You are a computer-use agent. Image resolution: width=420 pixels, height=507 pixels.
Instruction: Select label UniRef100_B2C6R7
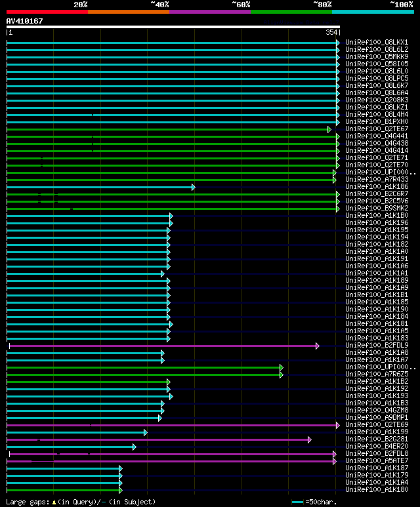(x=377, y=193)
